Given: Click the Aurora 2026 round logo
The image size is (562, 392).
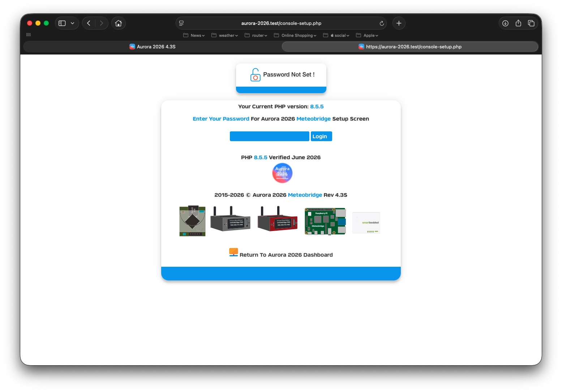Looking at the screenshot, I should (282, 173).
